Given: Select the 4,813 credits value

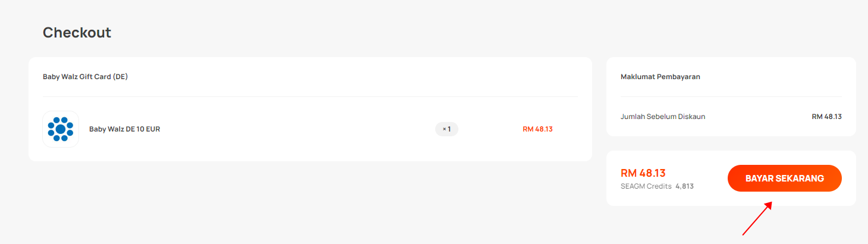Looking at the screenshot, I should pyautogui.click(x=684, y=186).
